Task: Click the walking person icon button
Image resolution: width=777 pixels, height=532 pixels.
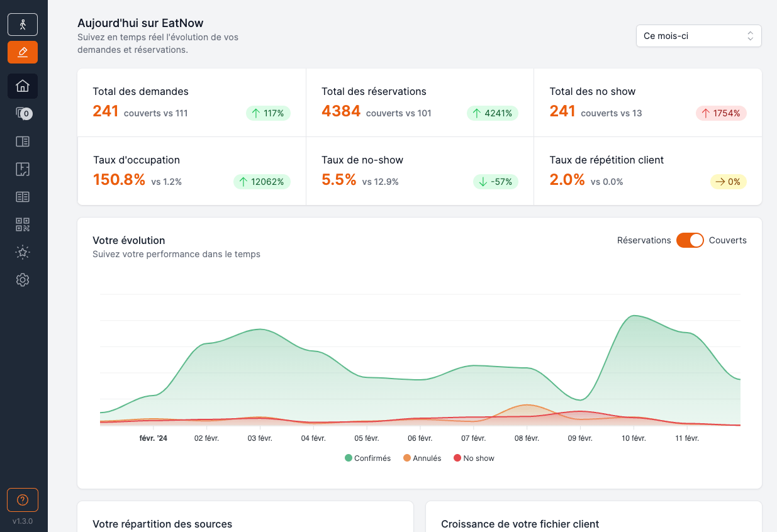Action: [23, 25]
